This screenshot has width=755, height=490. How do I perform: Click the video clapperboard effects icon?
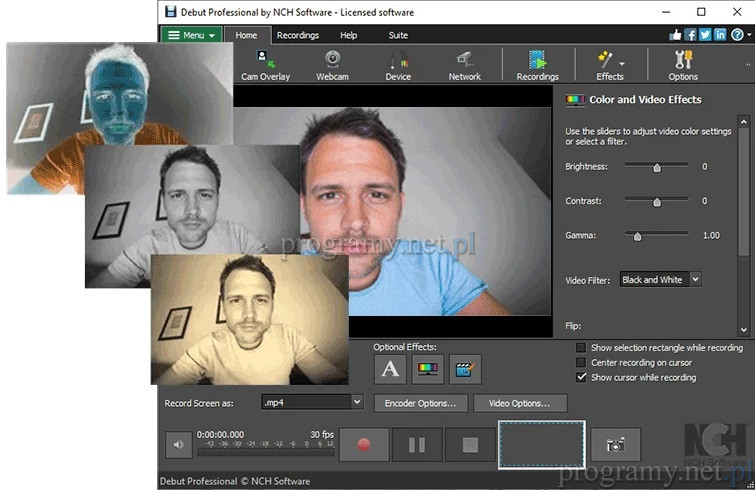click(x=464, y=369)
